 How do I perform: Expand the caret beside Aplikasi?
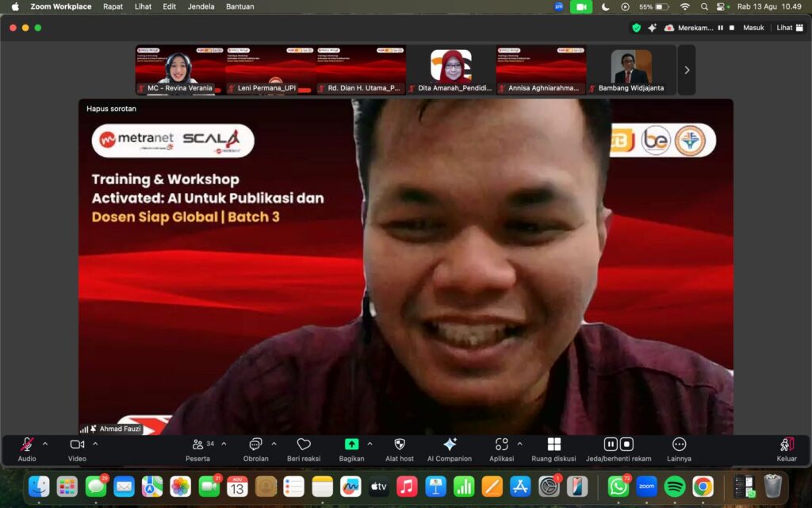coord(519,444)
